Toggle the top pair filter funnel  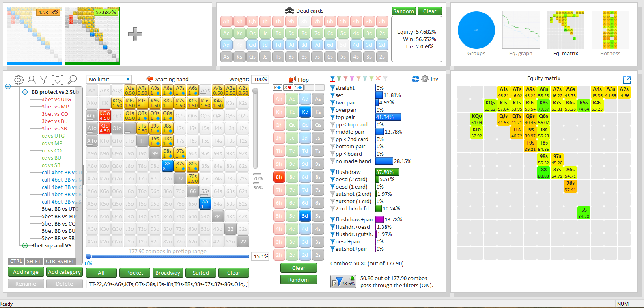click(333, 117)
